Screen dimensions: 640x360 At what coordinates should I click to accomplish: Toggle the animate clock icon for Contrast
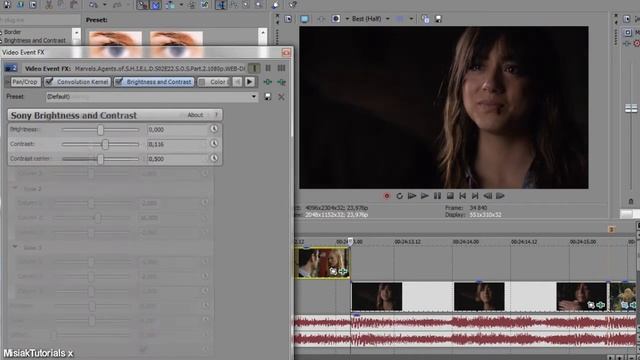tap(214, 144)
